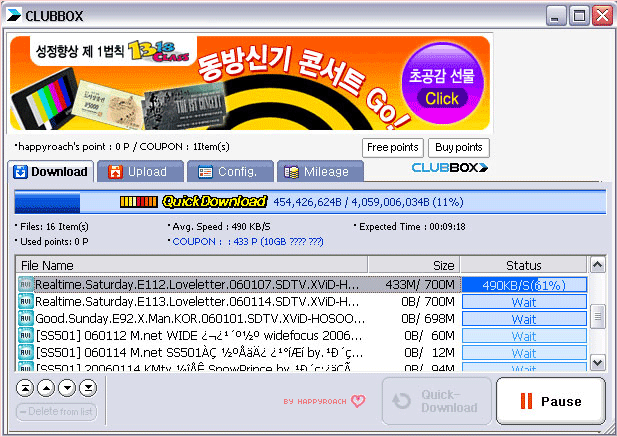Click the file list up arrow
618x437 pixels.
[x=598, y=265]
